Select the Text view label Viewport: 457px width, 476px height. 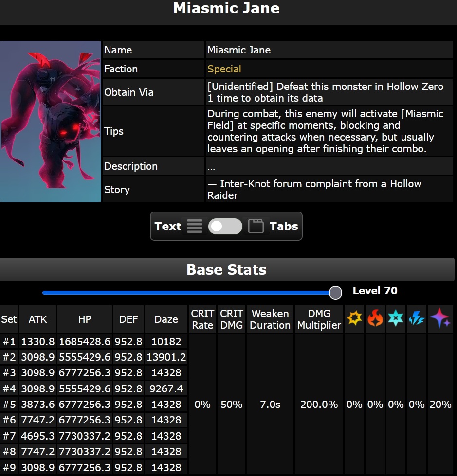[x=168, y=226]
